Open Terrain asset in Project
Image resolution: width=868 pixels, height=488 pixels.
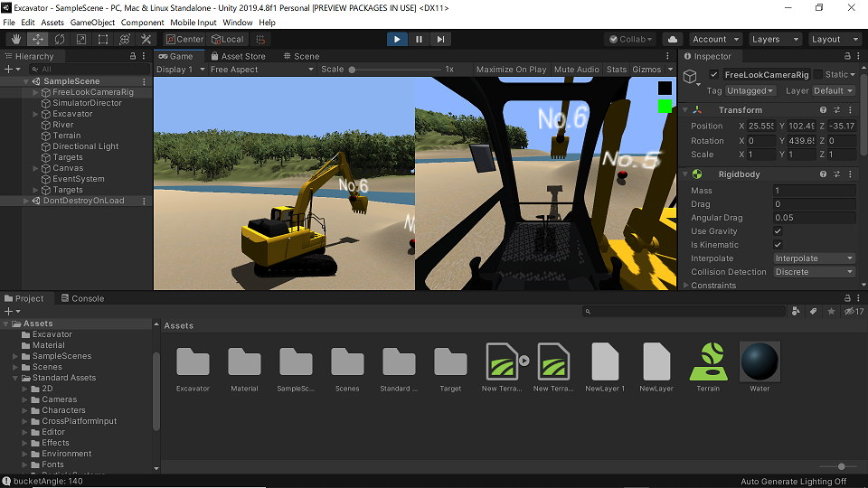pos(708,368)
